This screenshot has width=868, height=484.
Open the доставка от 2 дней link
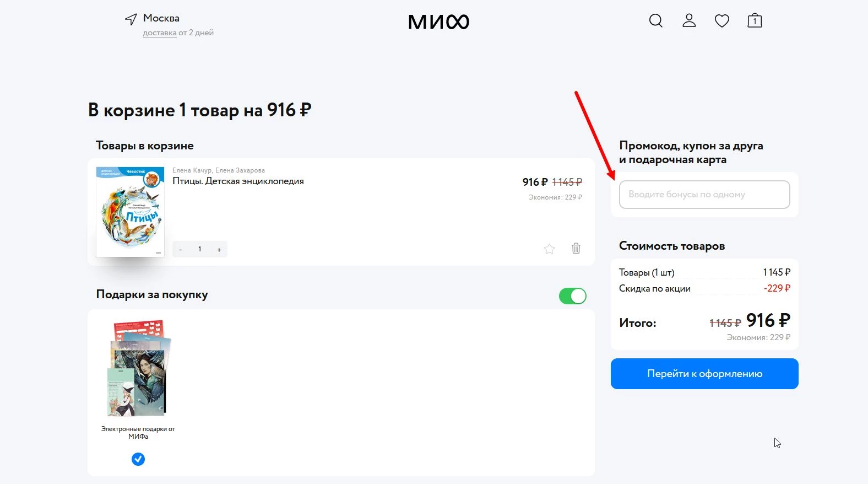coord(159,33)
